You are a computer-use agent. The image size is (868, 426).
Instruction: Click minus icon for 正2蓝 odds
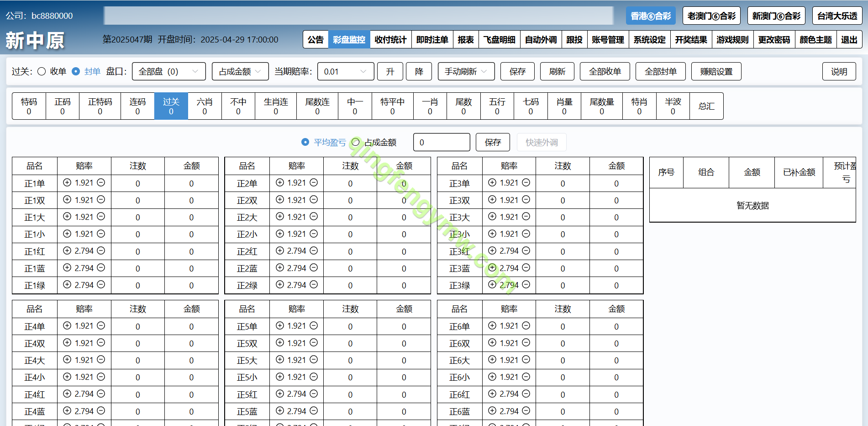point(314,268)
